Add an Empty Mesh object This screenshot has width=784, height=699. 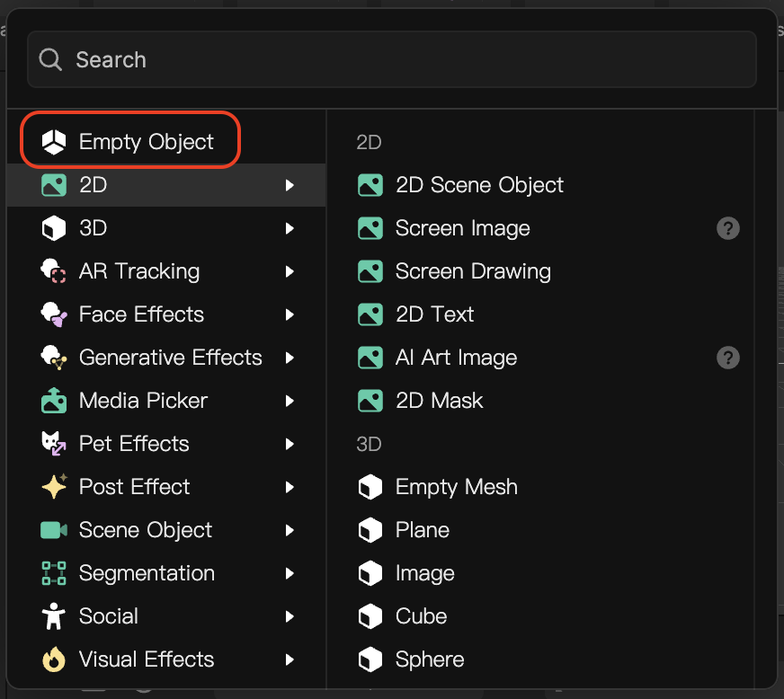[x=540, y=487]
